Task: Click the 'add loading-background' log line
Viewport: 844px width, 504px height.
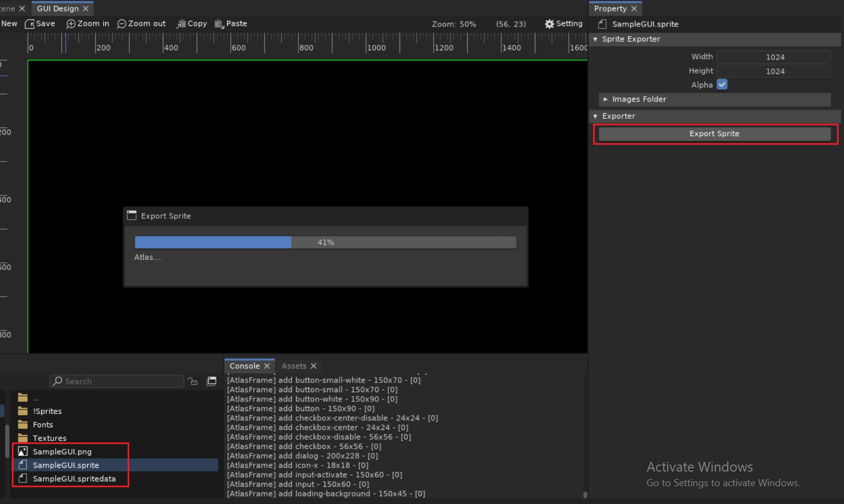Action: 326,494
